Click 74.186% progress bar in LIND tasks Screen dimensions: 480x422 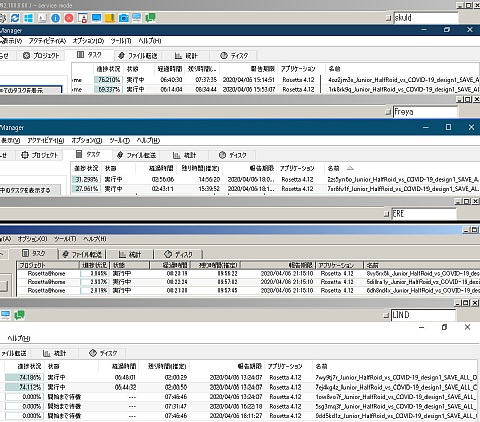(x=24, y=378)
